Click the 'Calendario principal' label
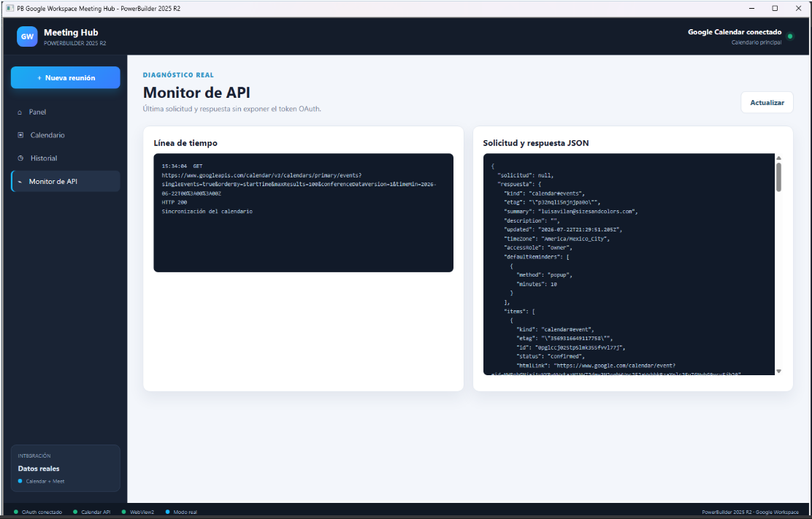The image size is (812, 519). pyautogui.click(x=756, y=42)
